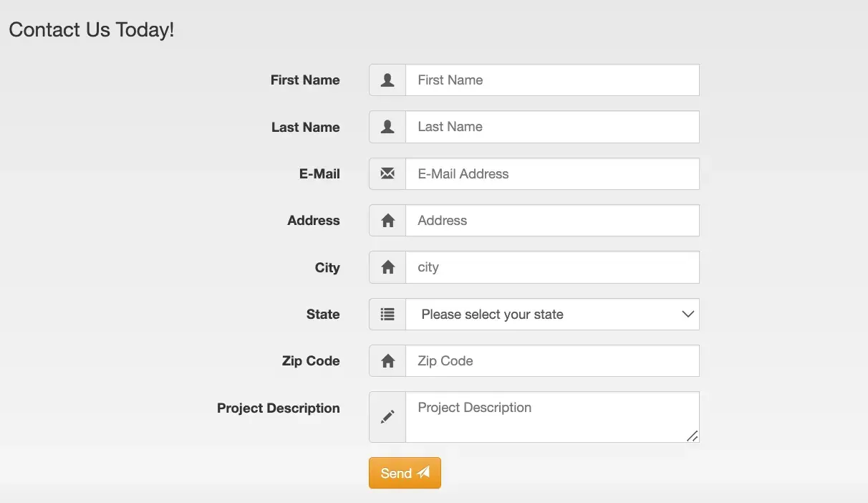Click the list icon beside State dropdown

click(x=387, y=314)
